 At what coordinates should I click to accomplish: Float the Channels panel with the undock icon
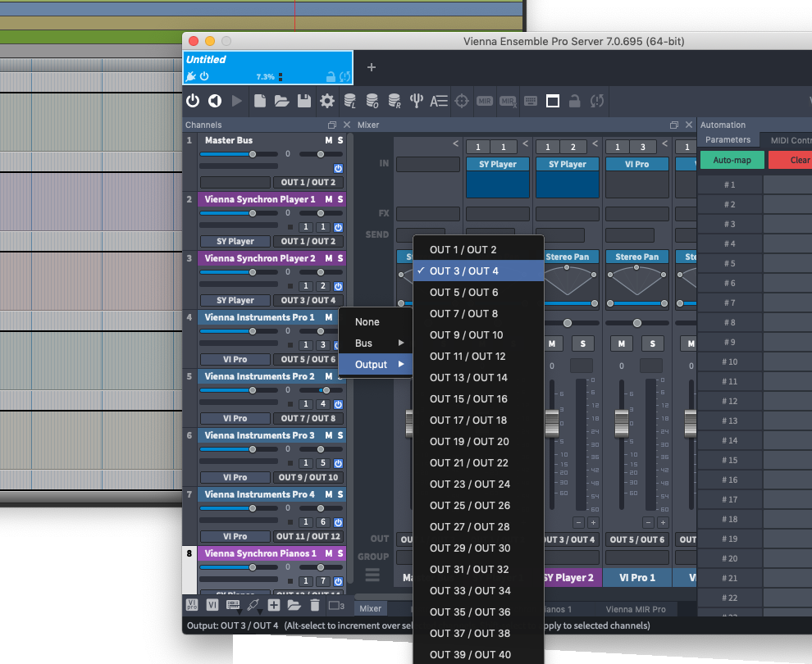(x=332, y=125)
